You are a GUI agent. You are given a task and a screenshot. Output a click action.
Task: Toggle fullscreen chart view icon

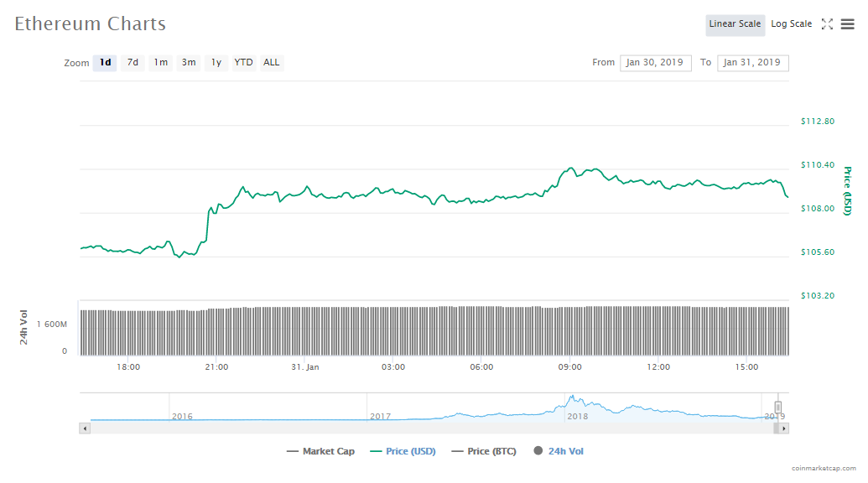[827, 24]
